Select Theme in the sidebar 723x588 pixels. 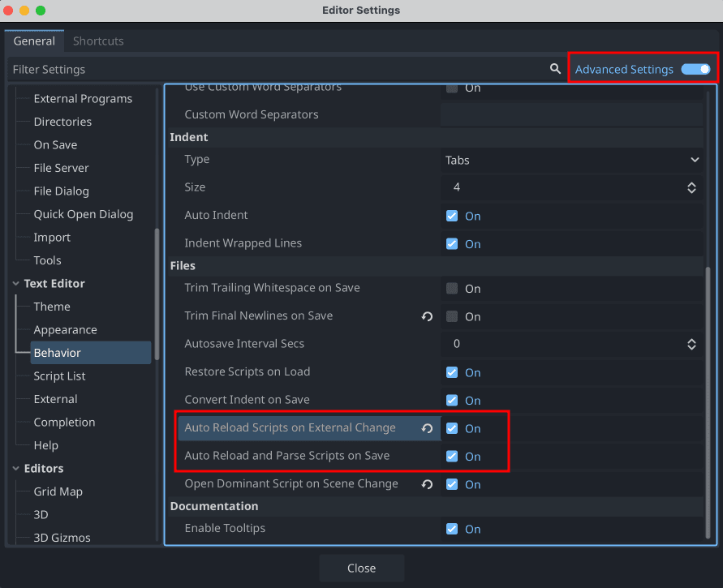(52, 307)
